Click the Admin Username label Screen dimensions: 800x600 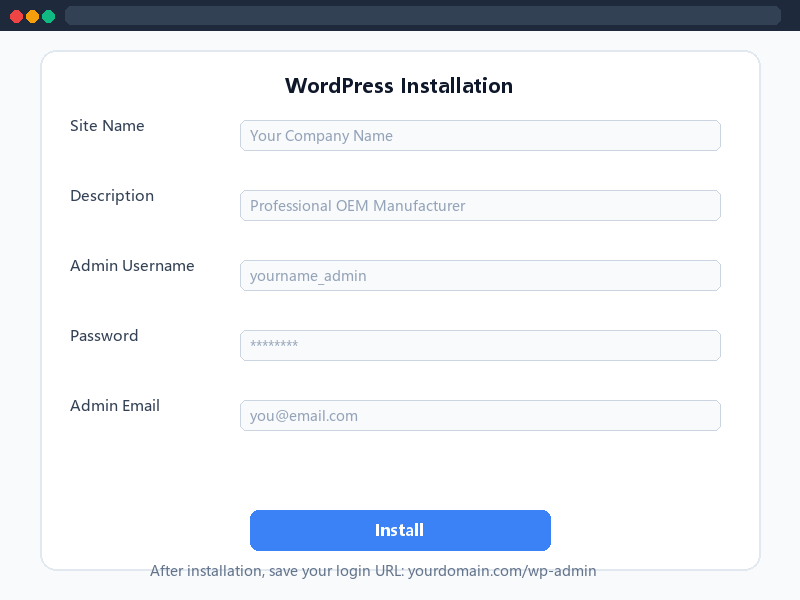pos(132,266)
